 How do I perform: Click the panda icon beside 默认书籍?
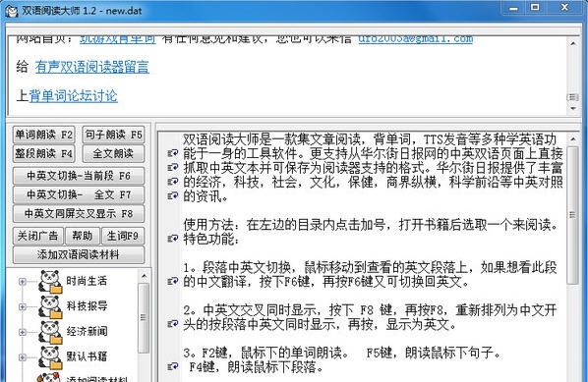[x=50, y=356]
